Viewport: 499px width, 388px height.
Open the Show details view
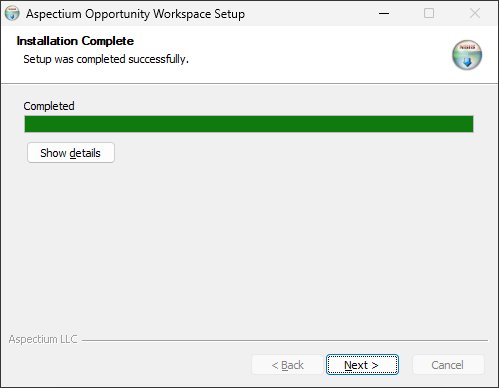tap(71, 153)
